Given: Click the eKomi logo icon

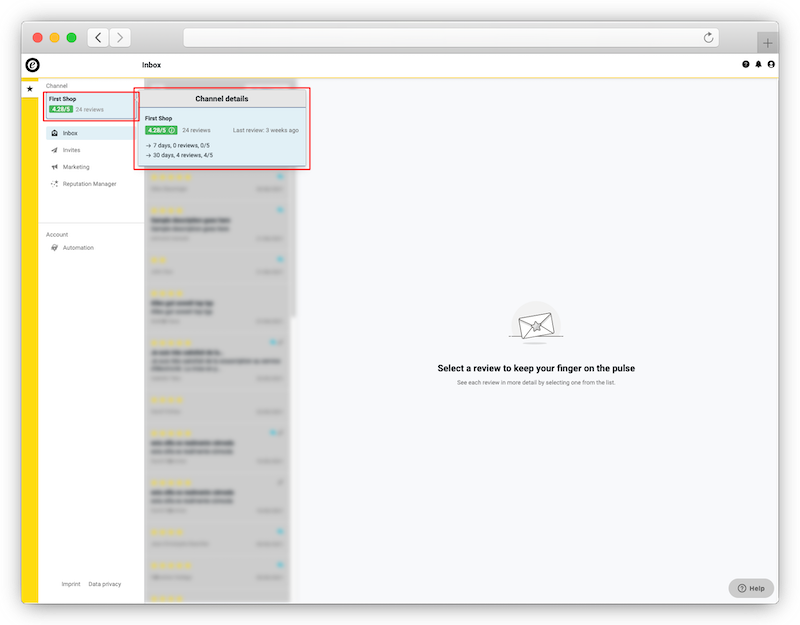Looking at the screenshot, I should [33, 65].
